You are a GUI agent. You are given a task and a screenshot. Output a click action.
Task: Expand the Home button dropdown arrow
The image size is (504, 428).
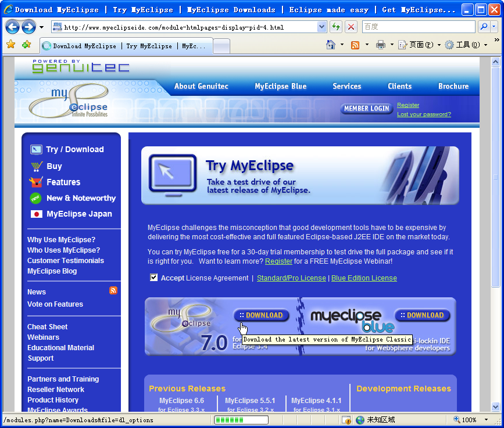pos(342,45)
